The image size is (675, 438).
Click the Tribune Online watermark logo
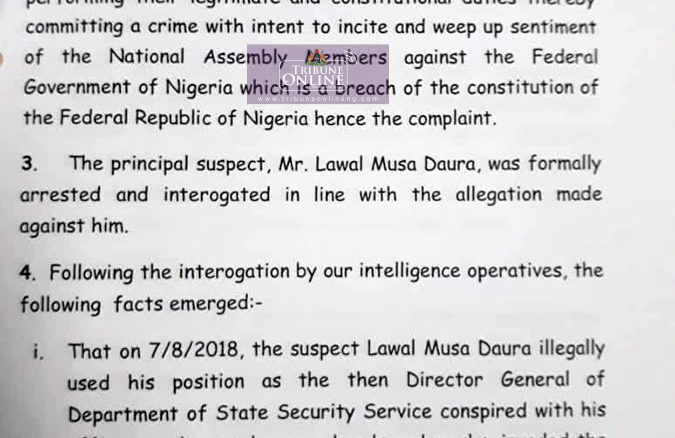tap(318, 74)
